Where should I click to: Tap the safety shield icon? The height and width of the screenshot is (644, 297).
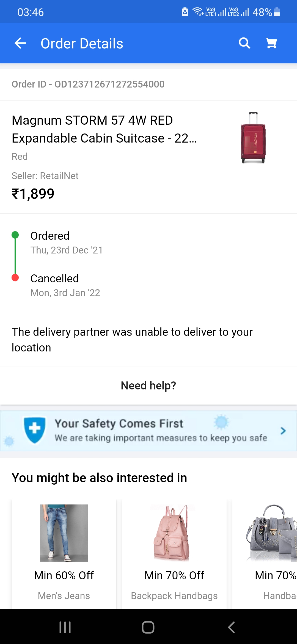(35, 430)
